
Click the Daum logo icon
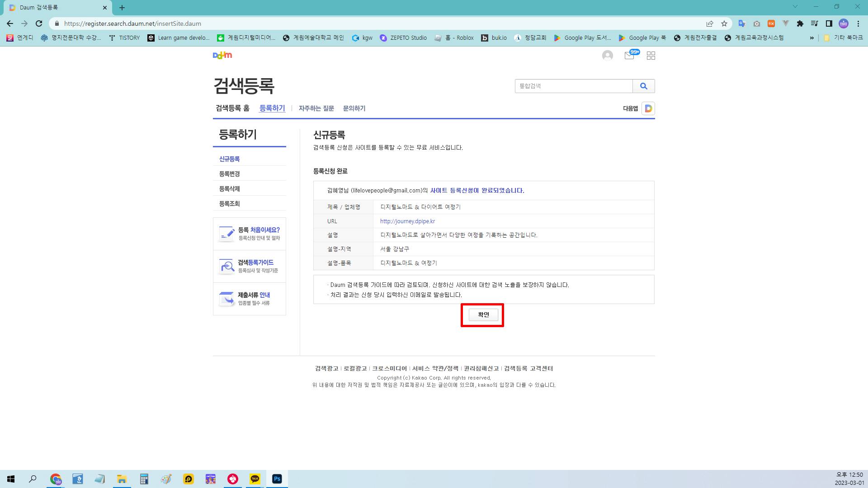222,55
